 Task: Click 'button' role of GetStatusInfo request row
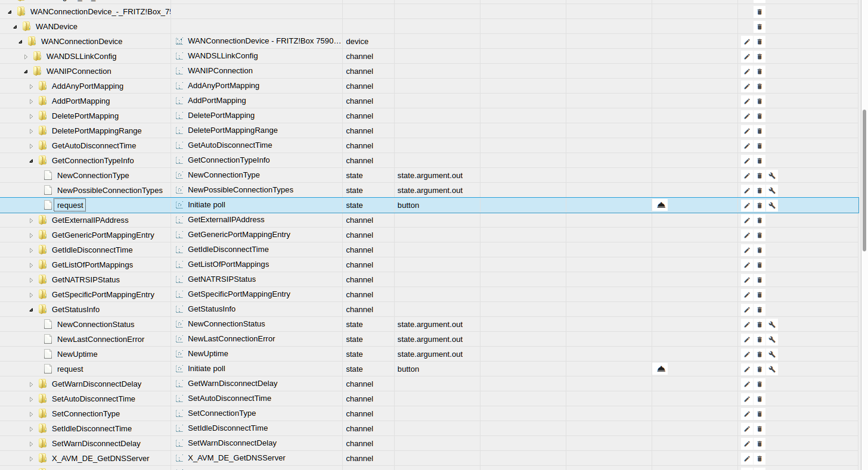coord(408,369)
